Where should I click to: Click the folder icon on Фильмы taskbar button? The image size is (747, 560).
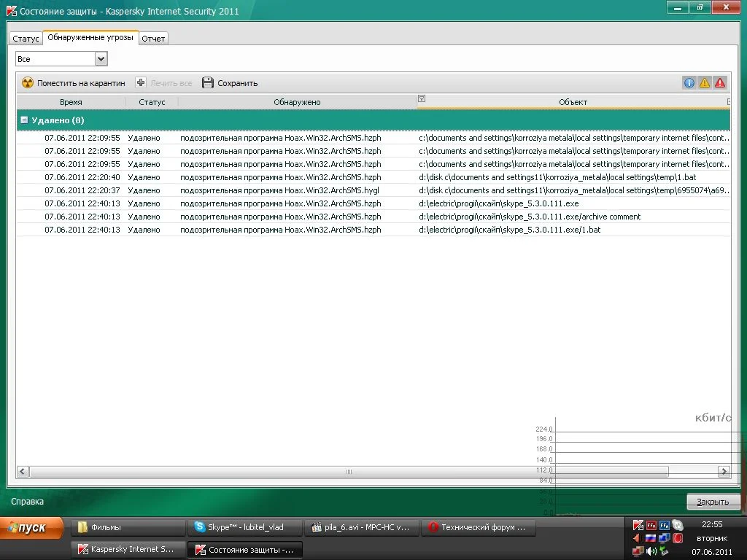pos(83,527)
